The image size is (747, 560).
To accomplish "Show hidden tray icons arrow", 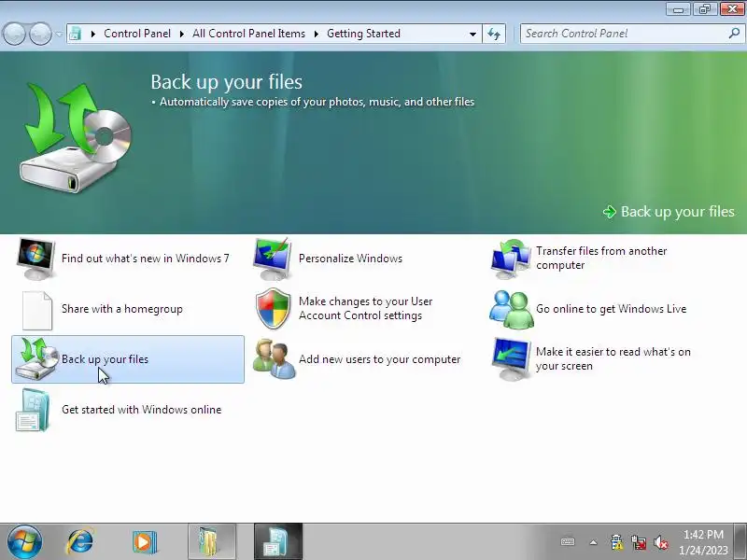I will pyautogui.click(x=593, y=542).
